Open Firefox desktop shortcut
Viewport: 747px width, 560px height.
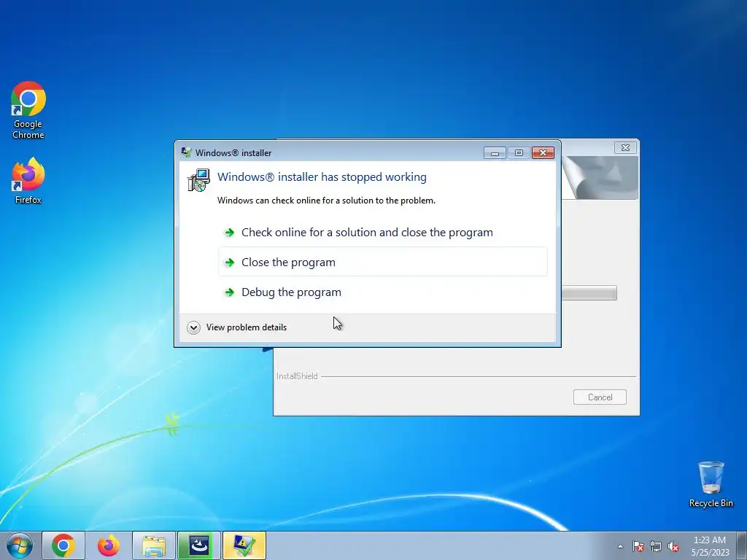(x=28, y=181)
